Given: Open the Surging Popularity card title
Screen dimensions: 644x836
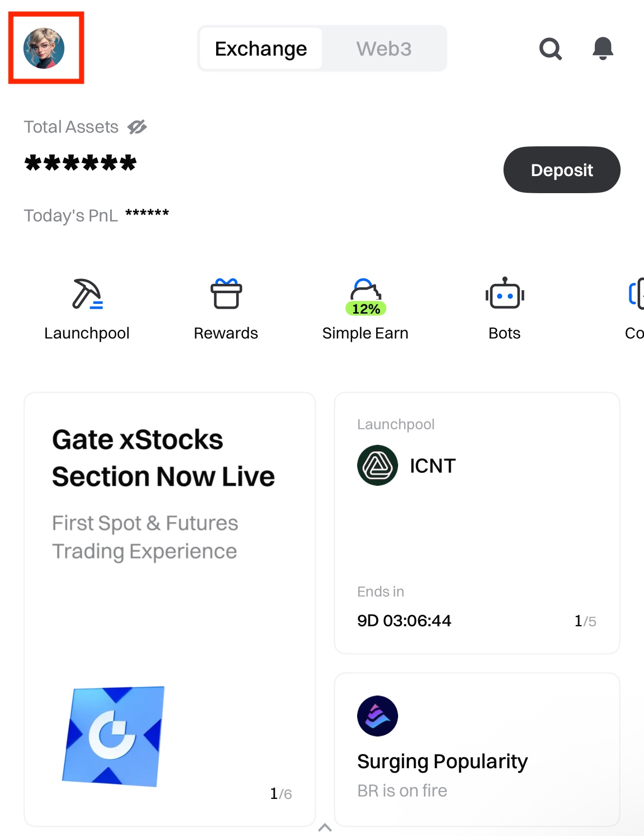Looking at the screenshot, I should (x=442, y=761).
